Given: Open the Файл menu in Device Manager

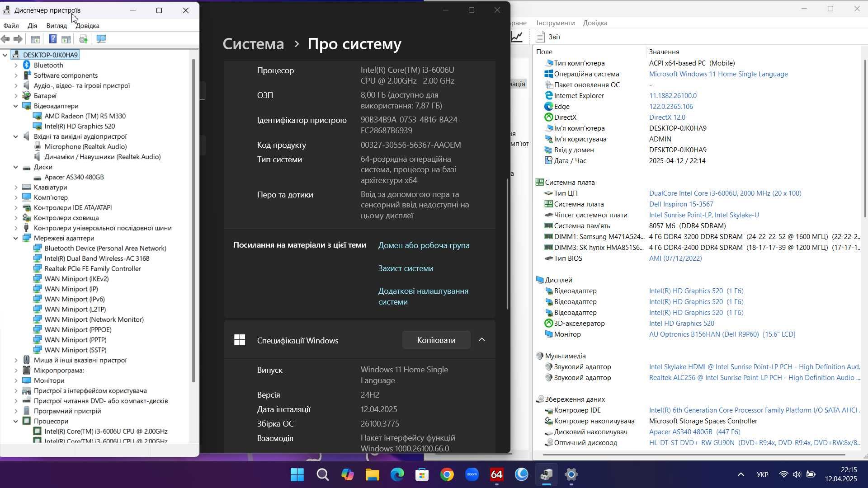Looking at the screenshot, I should pos(11,26).
